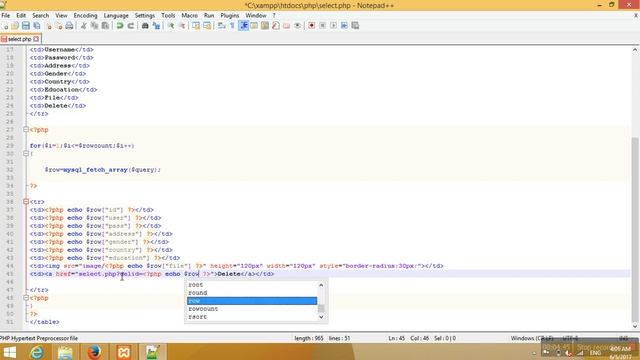This screenshot has width=640, height=360.
Task: Click the autocomplete list up arrow
Action: 321,285
